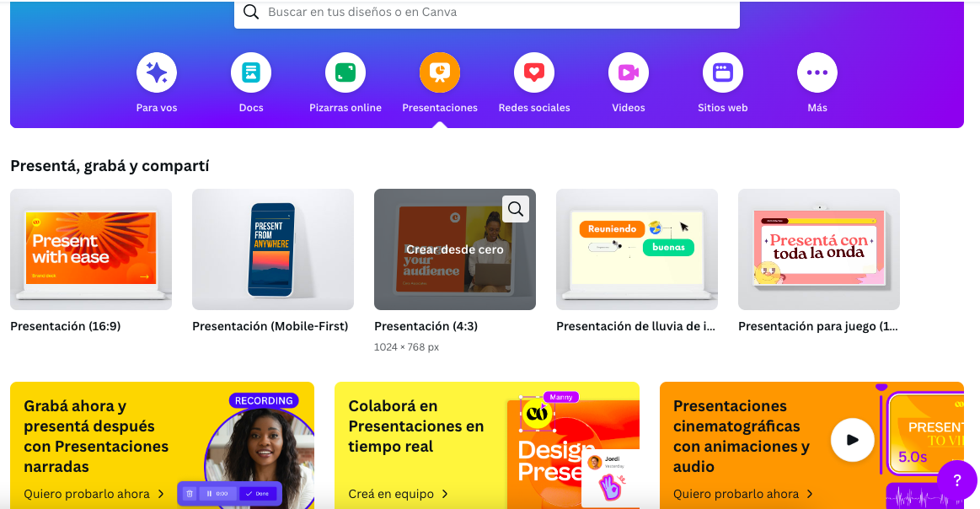Click "Quiero probarlo ahora" on cinematográficas card
The image size is (980, 509).
pyautogui.click(x=736, y=494)
